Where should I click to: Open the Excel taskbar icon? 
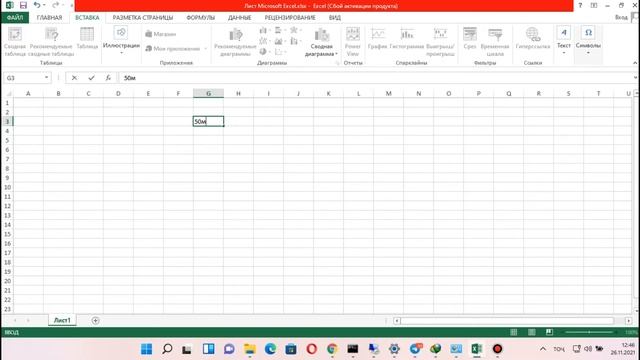(x=477, y=349)
